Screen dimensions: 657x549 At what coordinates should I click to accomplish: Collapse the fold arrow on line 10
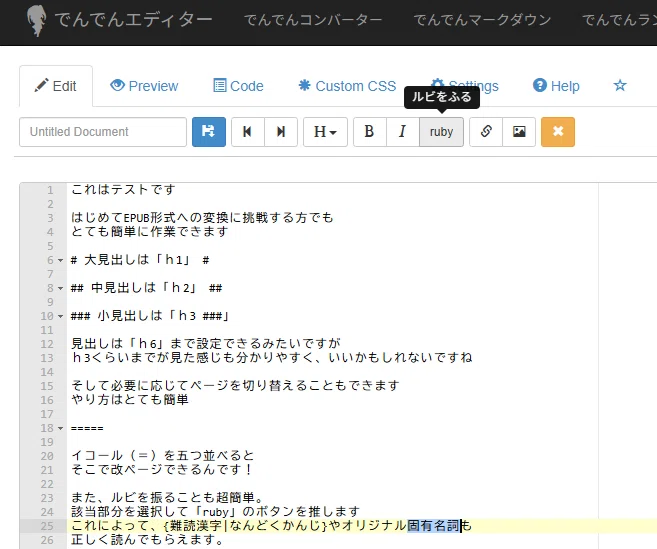tap(60, 316)
